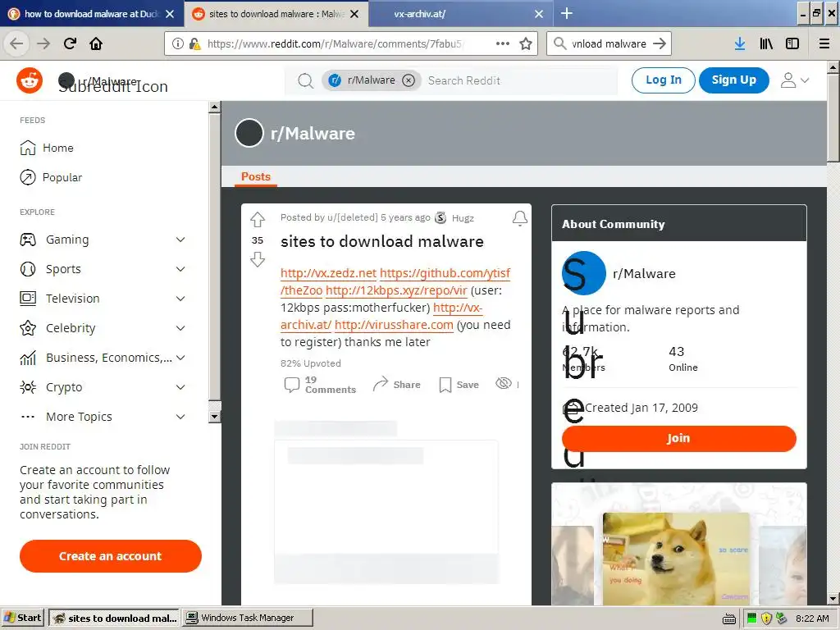Click the post notification bell icon
840x630 pixels.
point(519,218)
